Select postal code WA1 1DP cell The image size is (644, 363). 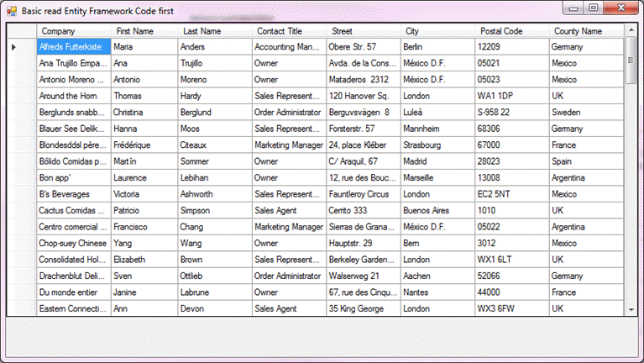(512, 96)
